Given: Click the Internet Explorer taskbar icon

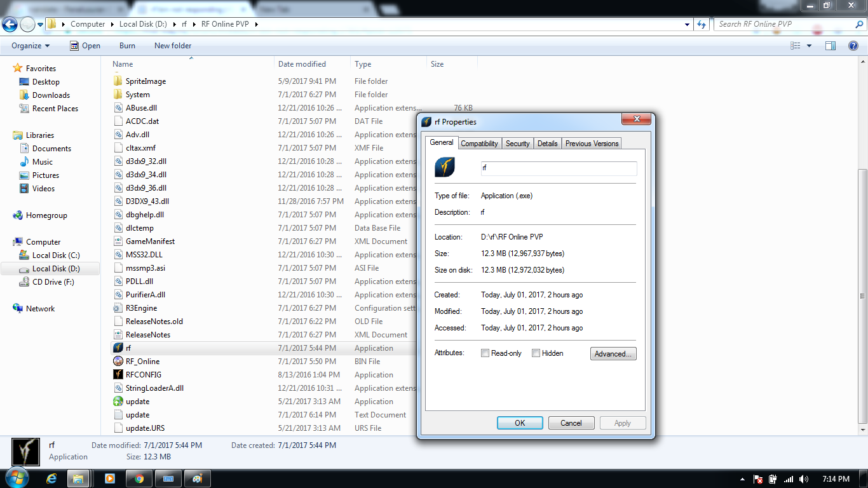Looking at the screenshot, I should pyautogui.click(x=51, y=479).
